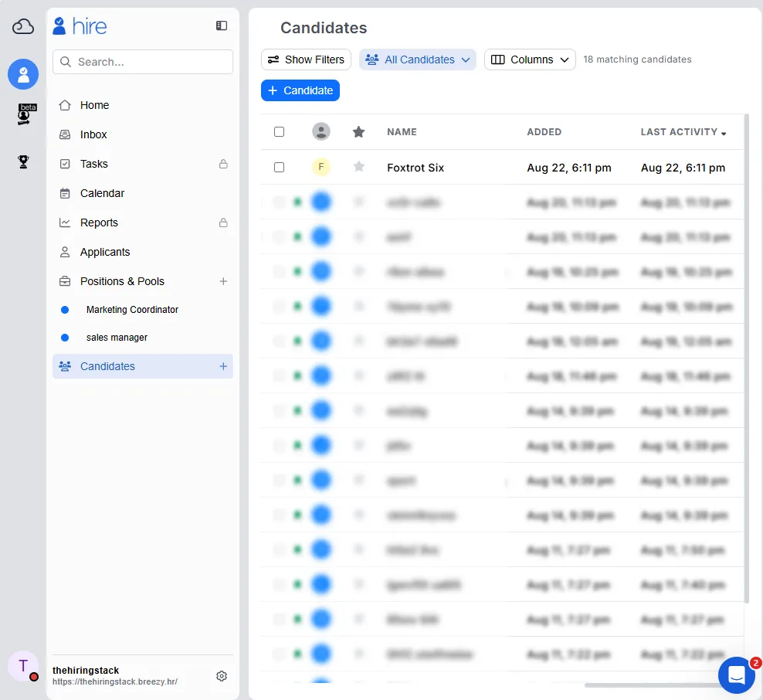Open settings gear next to thehiringstack
The image size is (763, 700).
222,675
